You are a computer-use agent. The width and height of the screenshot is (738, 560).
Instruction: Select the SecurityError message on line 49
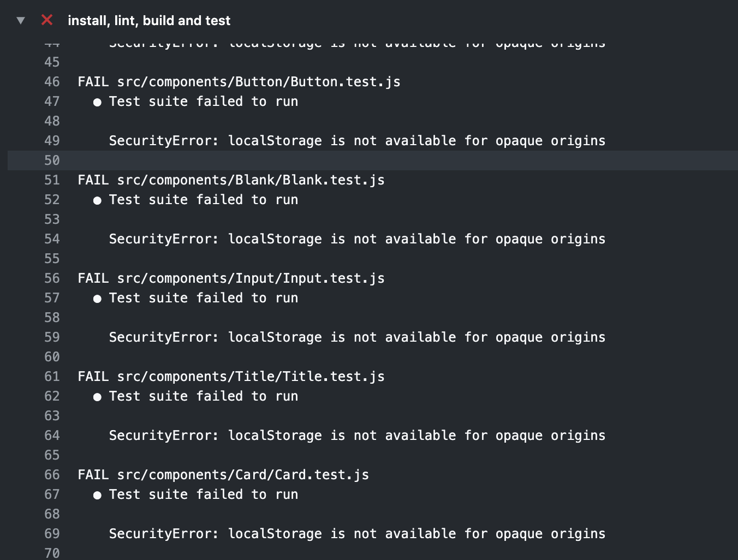(x=357, y=140)
